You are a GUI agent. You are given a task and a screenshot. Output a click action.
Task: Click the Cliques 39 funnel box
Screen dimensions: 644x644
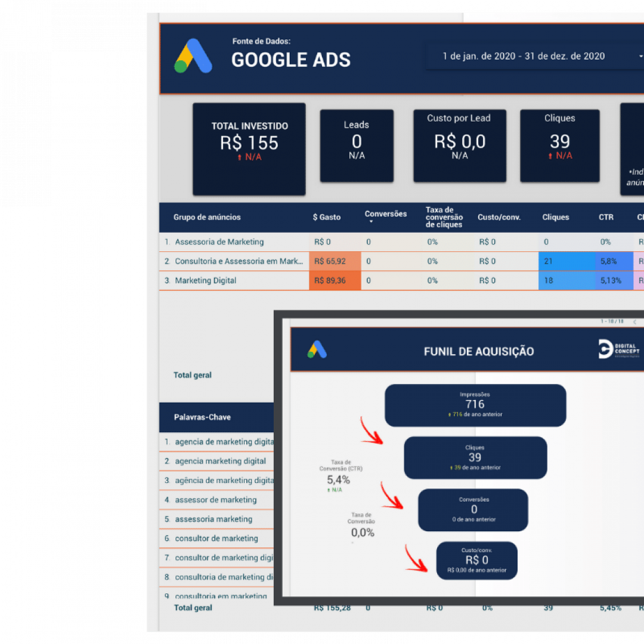[475, 457]
